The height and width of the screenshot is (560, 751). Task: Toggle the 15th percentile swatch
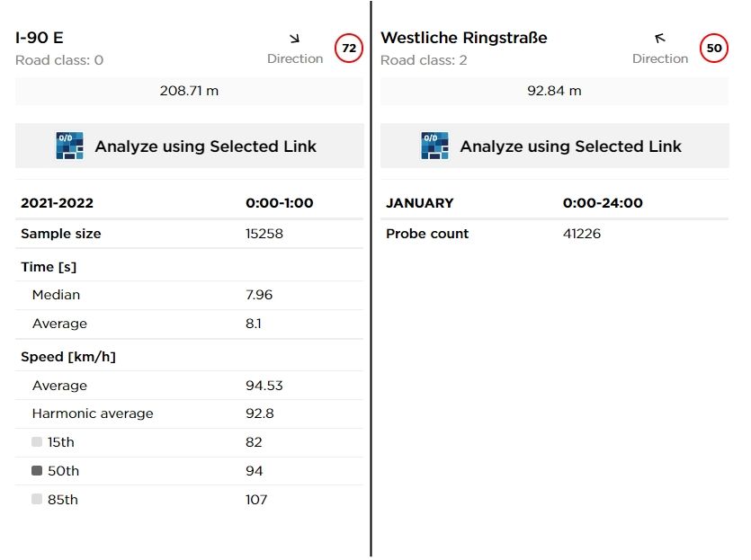[37, 441]
